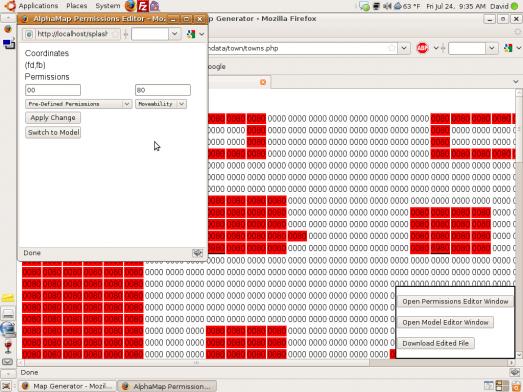Click the Google search engine icon in Map Generator

pyautogui.click(x=508, y=48)
